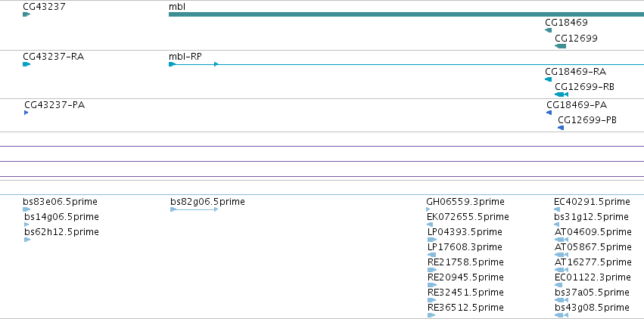Image resolution: width=644 pixels, height=319 pixels.
Task: Click the arrow glyph under CG18469 gene
Action: pyautogui.click(x=549, y=30)
